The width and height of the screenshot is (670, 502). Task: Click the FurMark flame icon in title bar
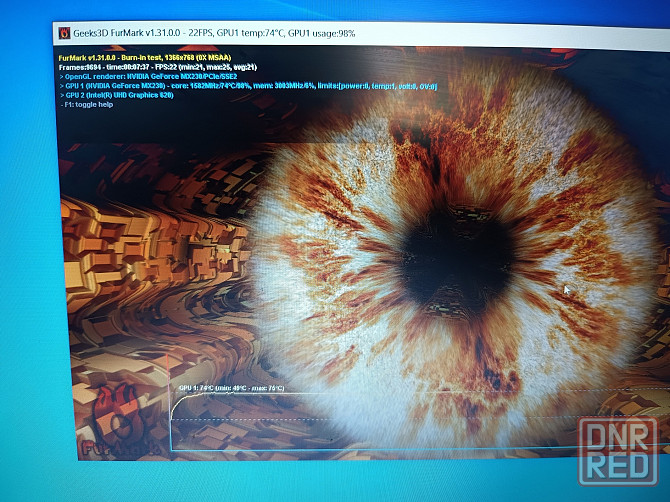(65, 32)
